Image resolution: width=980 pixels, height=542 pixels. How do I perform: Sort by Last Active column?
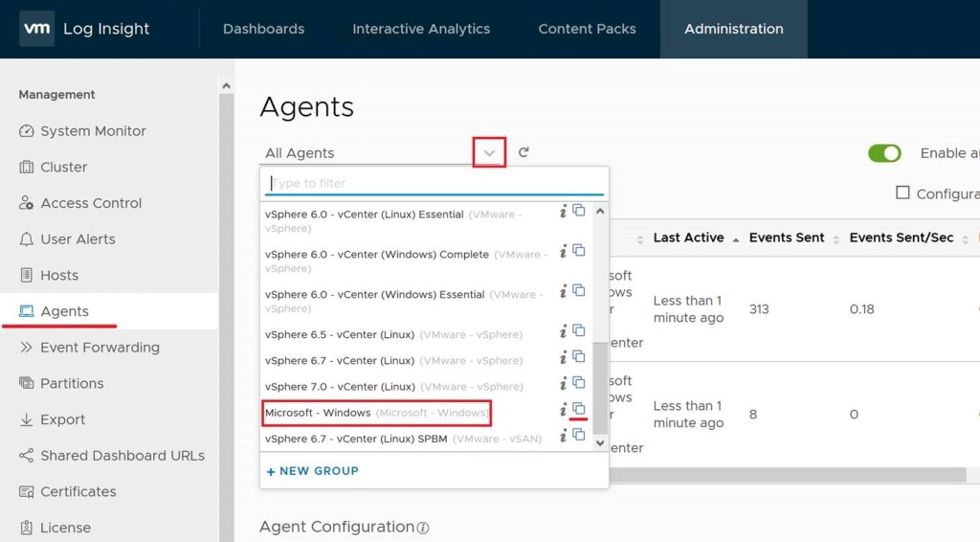688,237
